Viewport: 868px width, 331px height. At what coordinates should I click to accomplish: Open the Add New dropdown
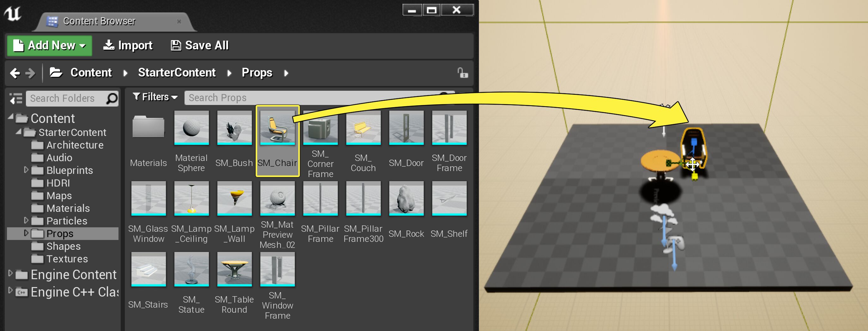pos(50,46)
